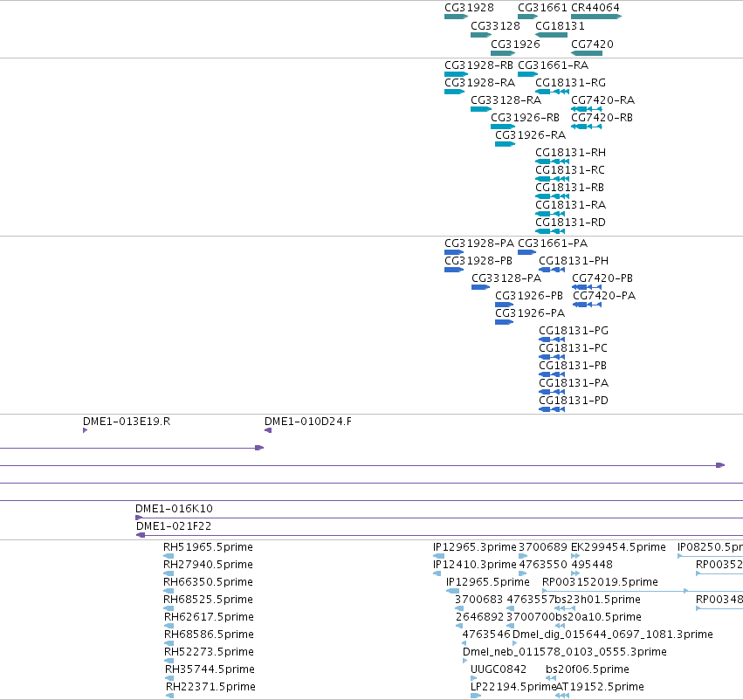Screen dimensions: 743x700
Task: Select protein CG7420-PB
Action: tap(587, 287)
